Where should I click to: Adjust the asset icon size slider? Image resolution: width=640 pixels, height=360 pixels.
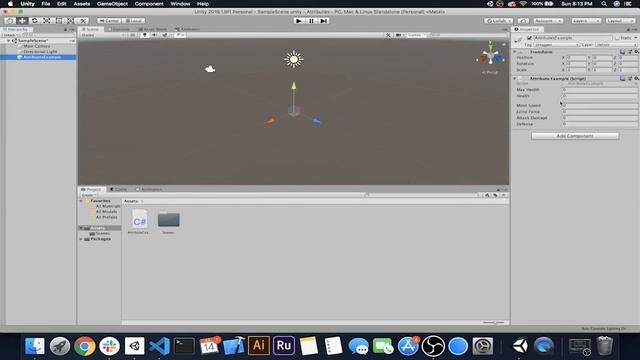494,323
